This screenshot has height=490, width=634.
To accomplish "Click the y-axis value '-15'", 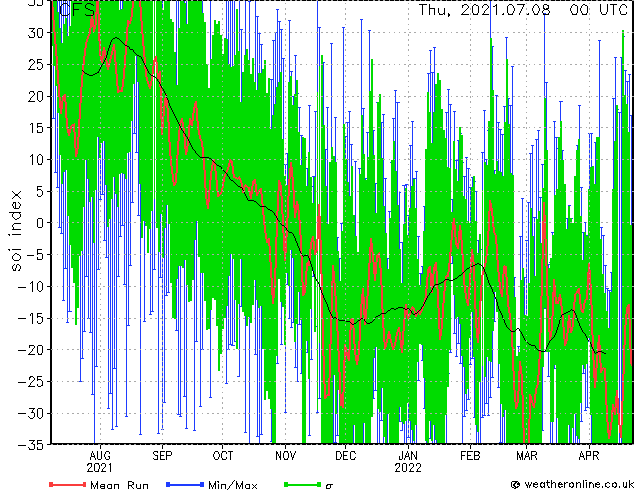I will click(31, 318).
